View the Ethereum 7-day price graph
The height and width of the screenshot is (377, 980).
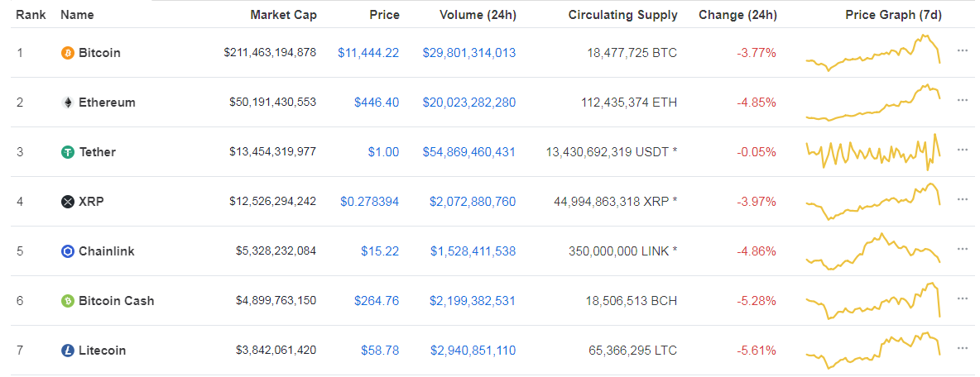pos(873,103)
